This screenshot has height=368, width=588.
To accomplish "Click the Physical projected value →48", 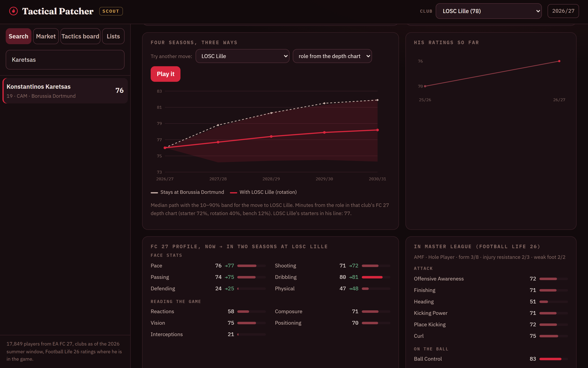I will (x=354, y=288).
